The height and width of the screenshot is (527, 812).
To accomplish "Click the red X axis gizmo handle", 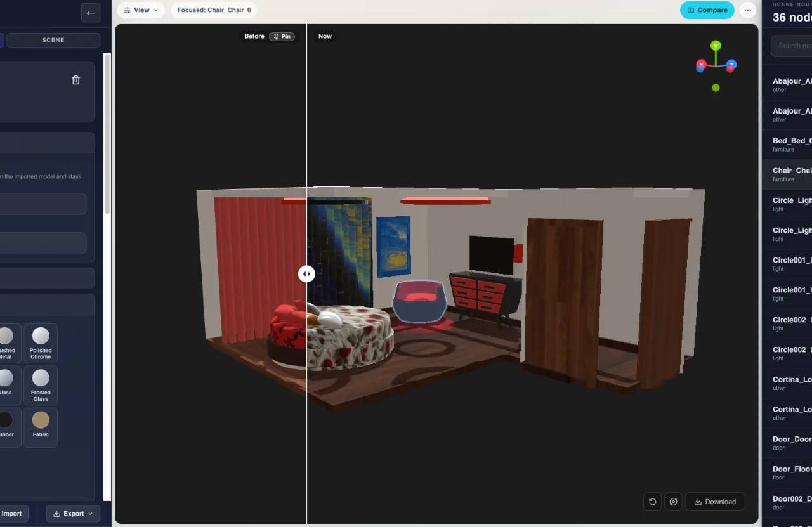I will coord(701,65).
